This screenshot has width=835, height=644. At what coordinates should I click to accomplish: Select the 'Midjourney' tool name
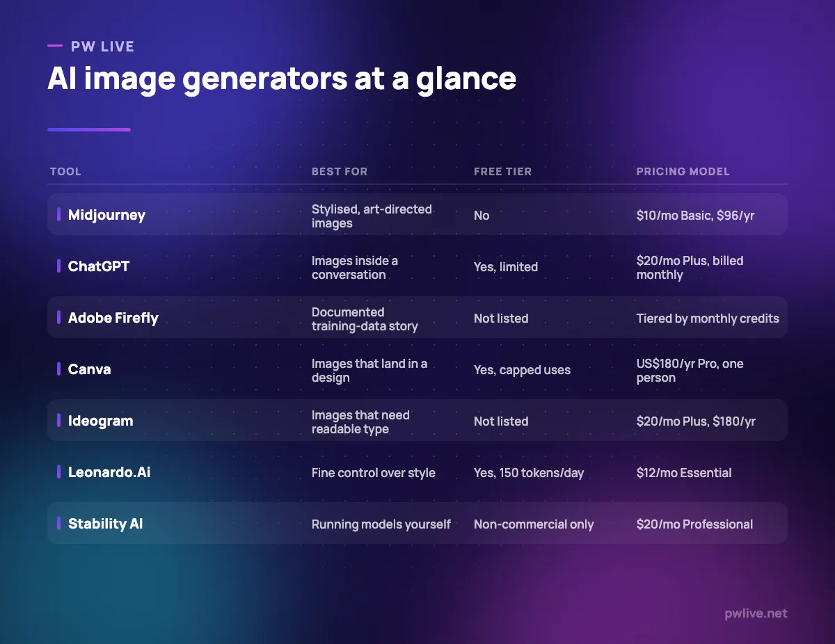pos(106,215)
